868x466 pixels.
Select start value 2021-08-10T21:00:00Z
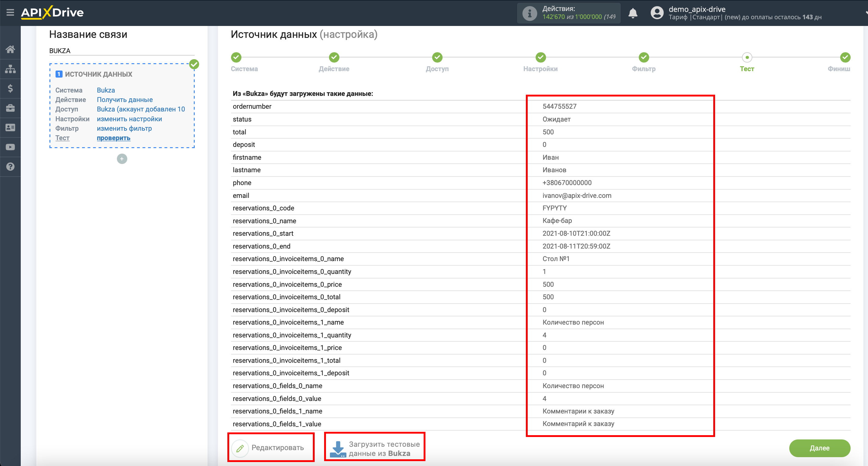point(576,233)
